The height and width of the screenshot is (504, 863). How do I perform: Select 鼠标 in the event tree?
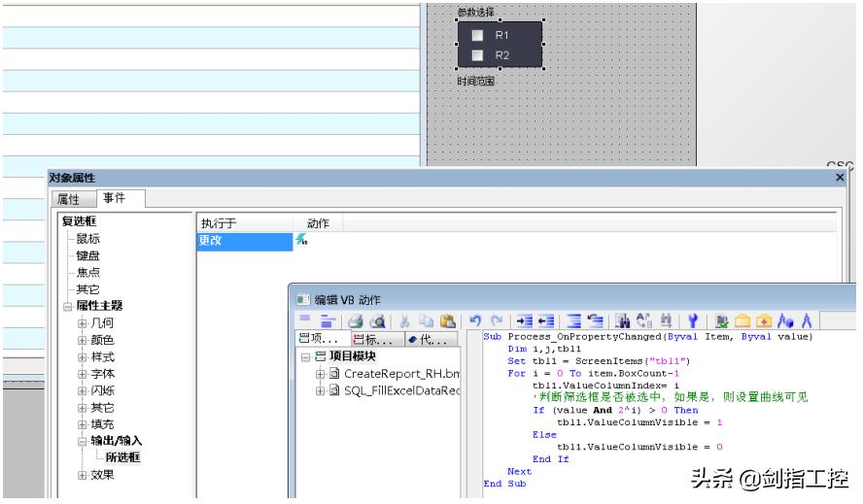coord(88,238)
